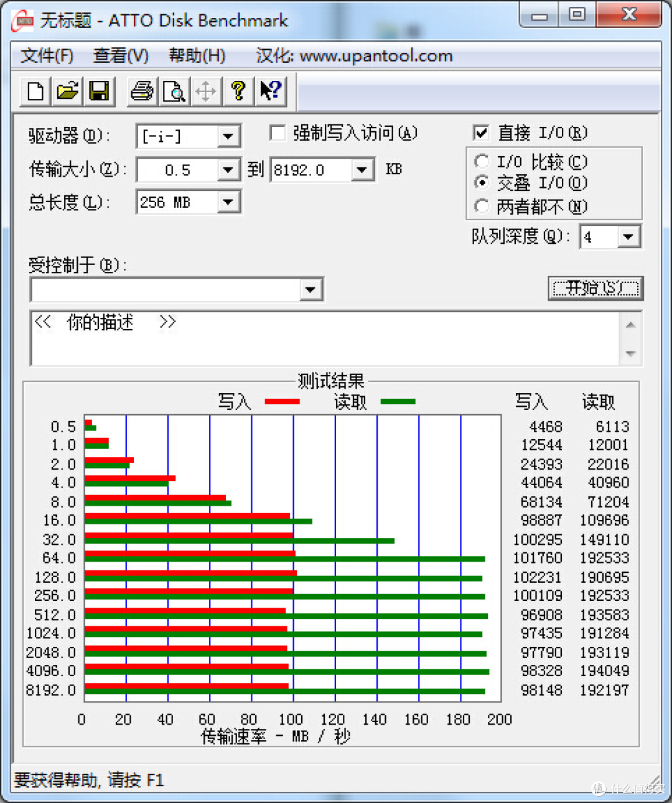672x803 pixels.
Task: Expand the 0.5 transfer size start dropdown
Action: coord(228,170)
